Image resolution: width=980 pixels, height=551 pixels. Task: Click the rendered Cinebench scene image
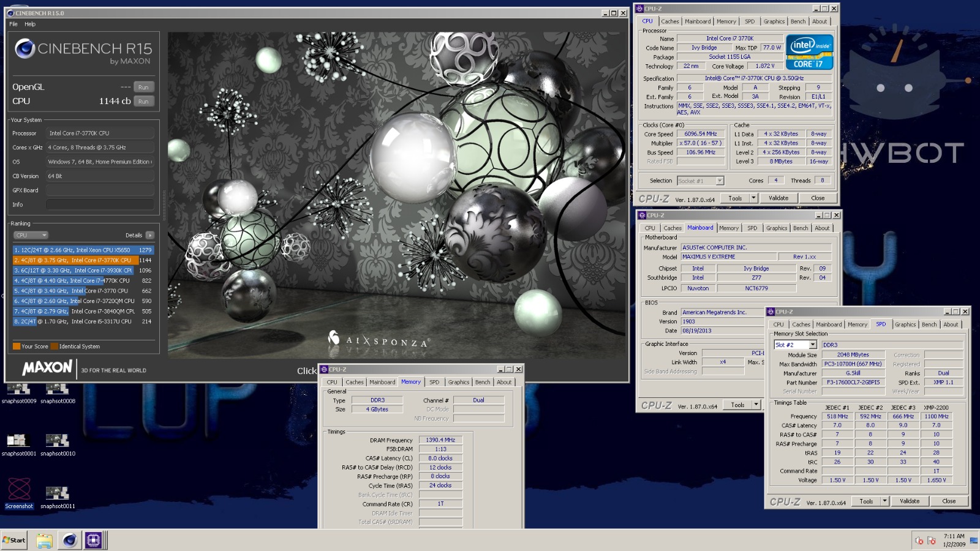click(x=396, y=195)
